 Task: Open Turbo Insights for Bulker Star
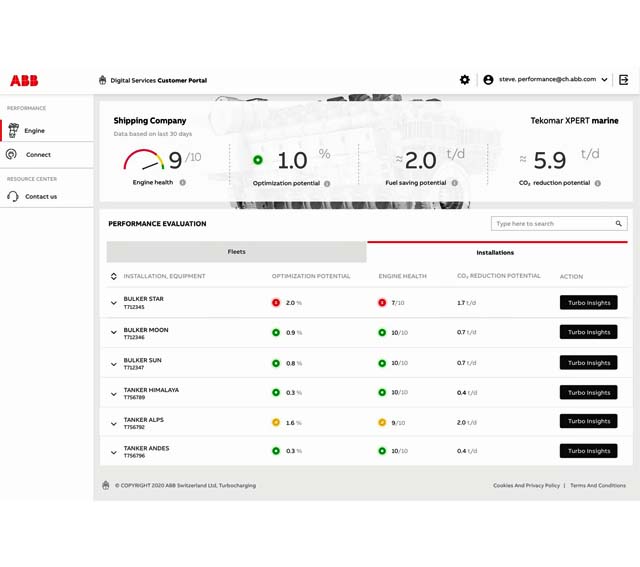coord(589,302)
